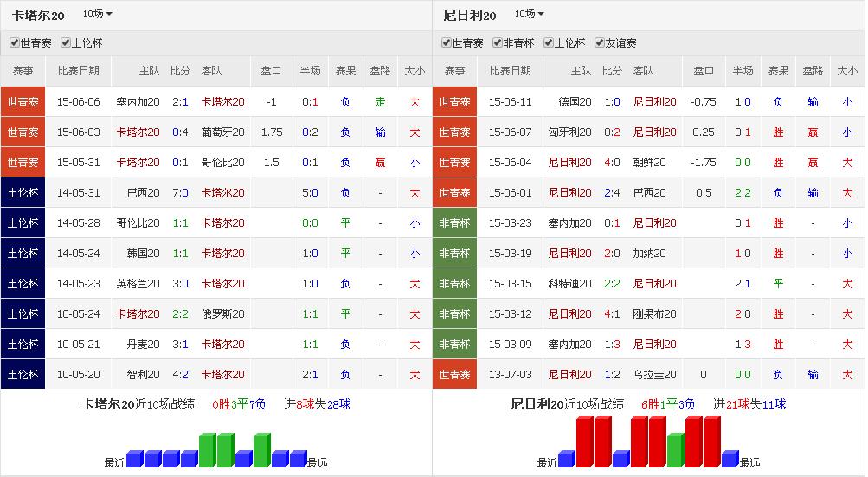Expand 10场 dropdown beside 尼日利20 title
Image resolution: width=868 pixels, height=477 pixels.
(x=529, y=15)
